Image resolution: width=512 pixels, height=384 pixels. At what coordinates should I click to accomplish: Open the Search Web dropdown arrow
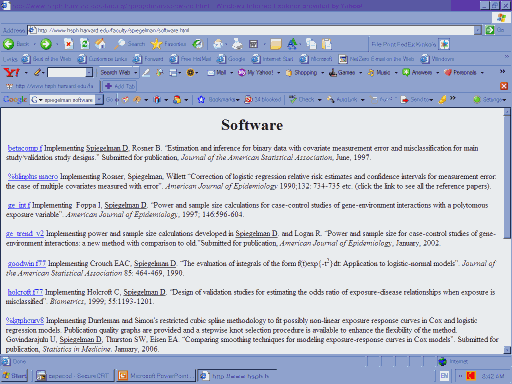click(135, 72)
